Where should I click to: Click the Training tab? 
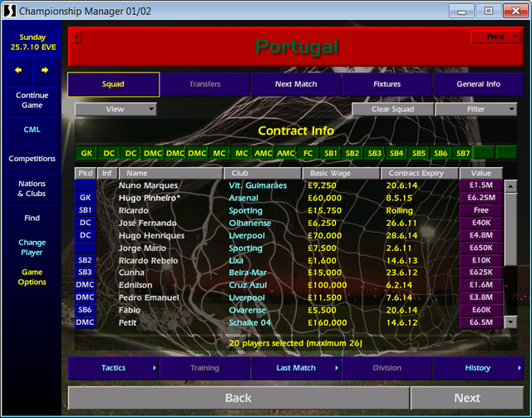click(205, 368)
